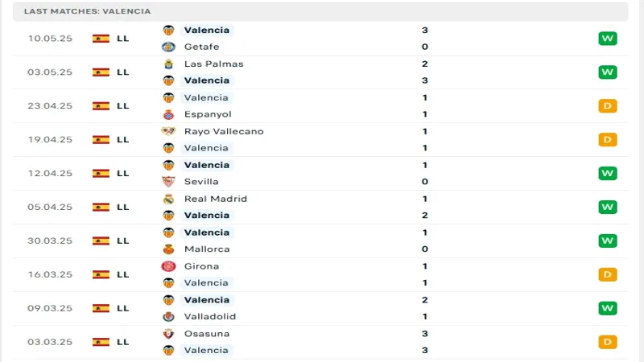Image resolution: width=644 pixels, height=362 pixels.
Task: Click the W badge for the Getafe match
Action: (607, 38)
